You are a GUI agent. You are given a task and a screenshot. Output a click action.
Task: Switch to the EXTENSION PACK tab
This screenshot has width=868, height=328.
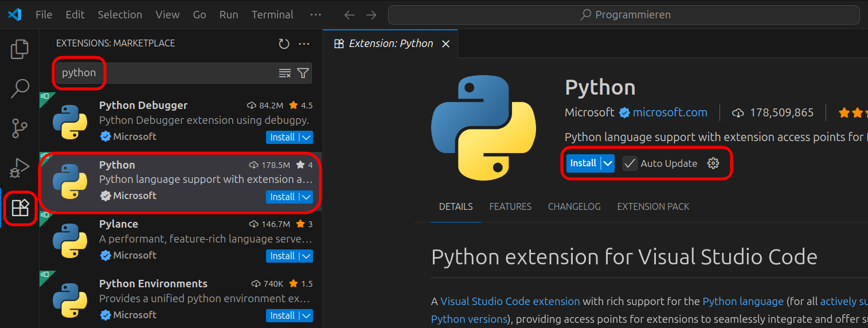653,206
